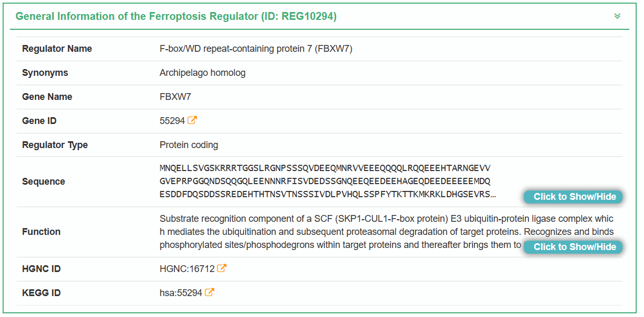Image resolution: width=644 pixels, height=317 pixels.
Task: Click the Regulator Name row label
Action: [57, 49]
